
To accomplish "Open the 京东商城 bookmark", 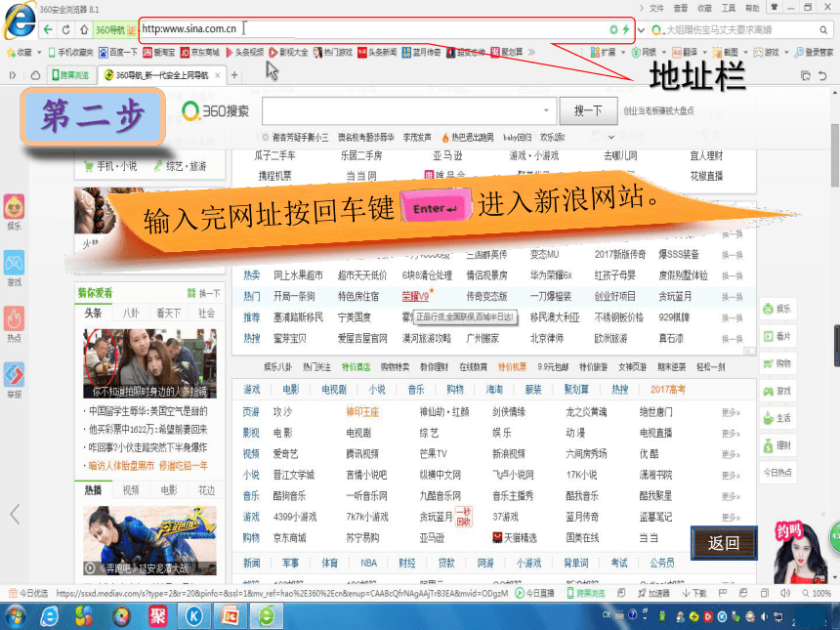I will pos(200,52).
